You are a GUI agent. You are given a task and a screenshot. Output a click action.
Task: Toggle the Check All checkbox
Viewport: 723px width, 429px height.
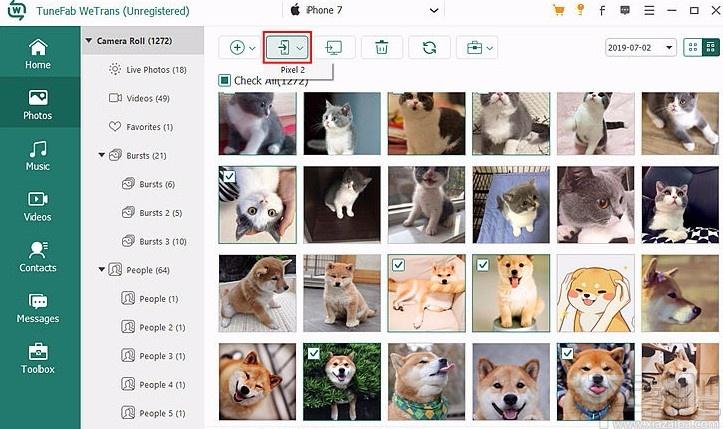point(225,81)
